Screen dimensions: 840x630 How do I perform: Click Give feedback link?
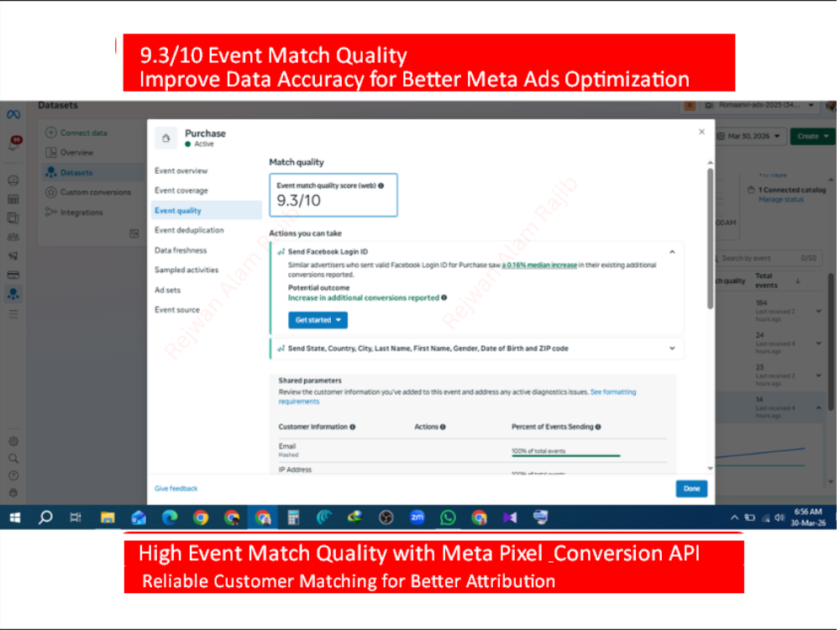click(176, 489)
